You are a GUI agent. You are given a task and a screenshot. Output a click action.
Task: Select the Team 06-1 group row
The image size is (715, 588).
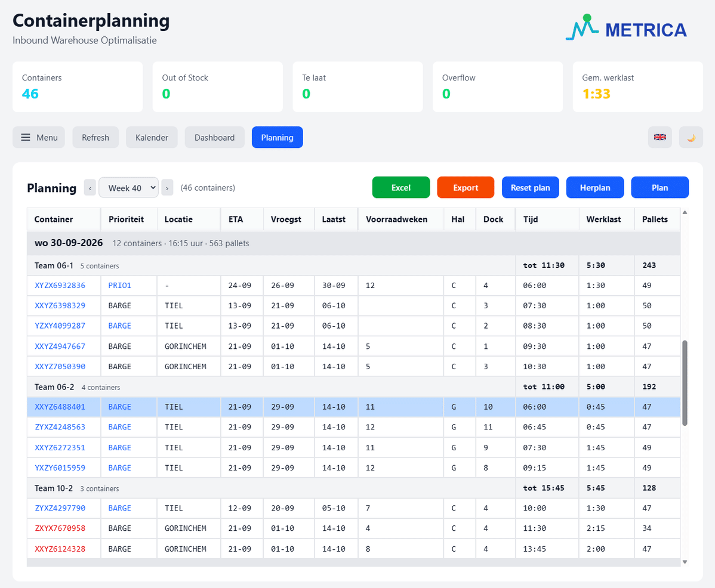coord(353,265)
